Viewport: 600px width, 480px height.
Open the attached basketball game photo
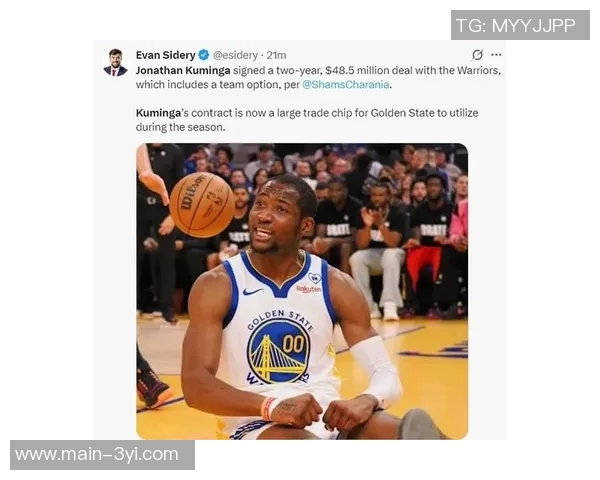point(302,291)
